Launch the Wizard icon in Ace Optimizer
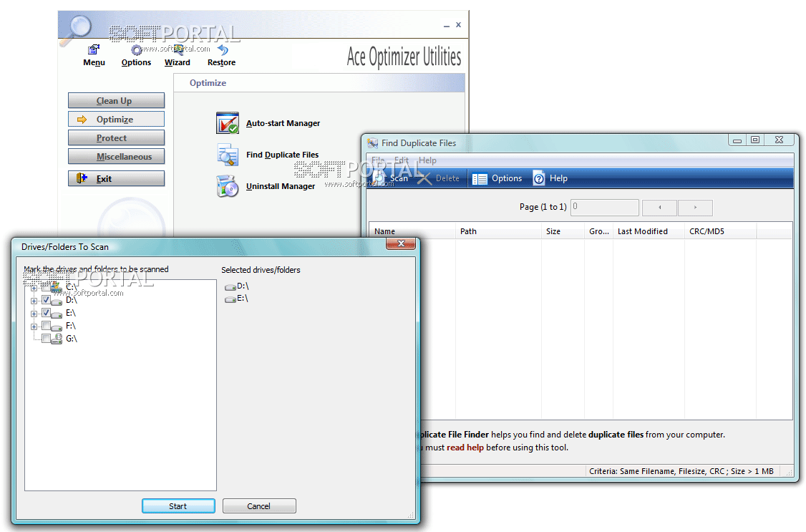Image resolution: width=806 pixels, height=532 pixels. click(178, 50)
